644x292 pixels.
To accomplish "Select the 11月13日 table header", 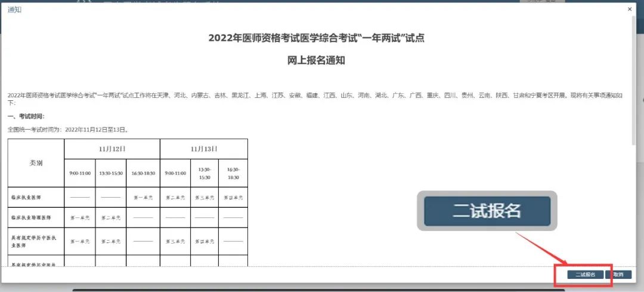I will click(x=204, y=148).
